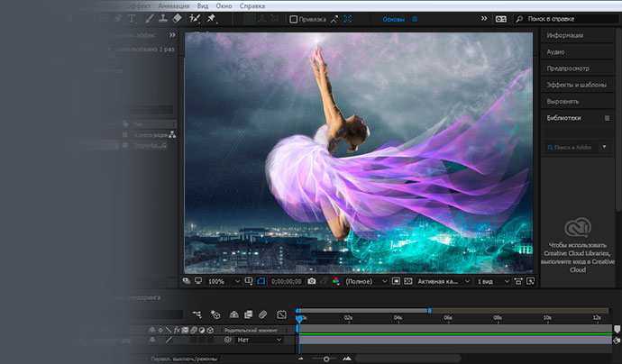
Task: Toggle the layer's shy switch
Action: [152, 340]
